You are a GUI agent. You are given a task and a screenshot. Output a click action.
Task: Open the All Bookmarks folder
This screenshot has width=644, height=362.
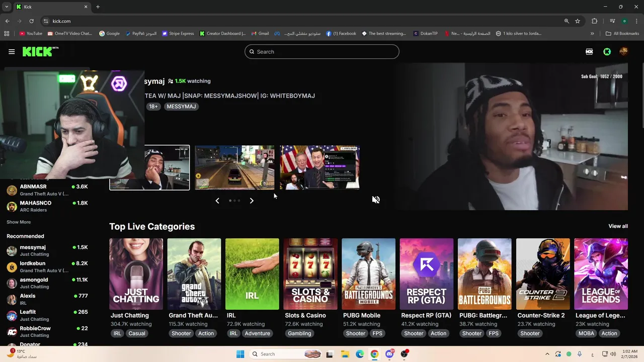(622, 34)
